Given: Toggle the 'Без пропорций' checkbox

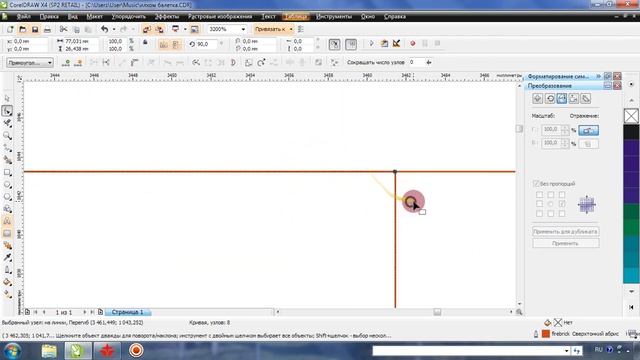Looking at the screenshot, I should click(x=536, y=184).
